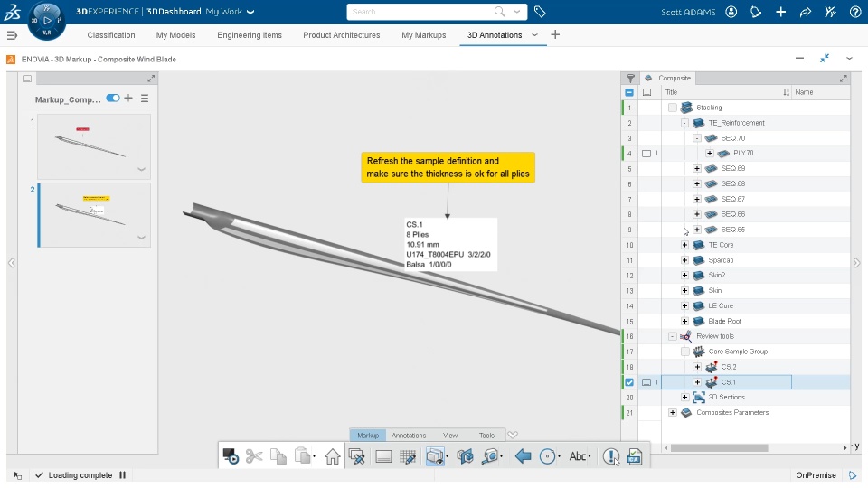Collapse the TE_Reinforcement node
Viewport: 868px width, 488px height.
[684, 123]
